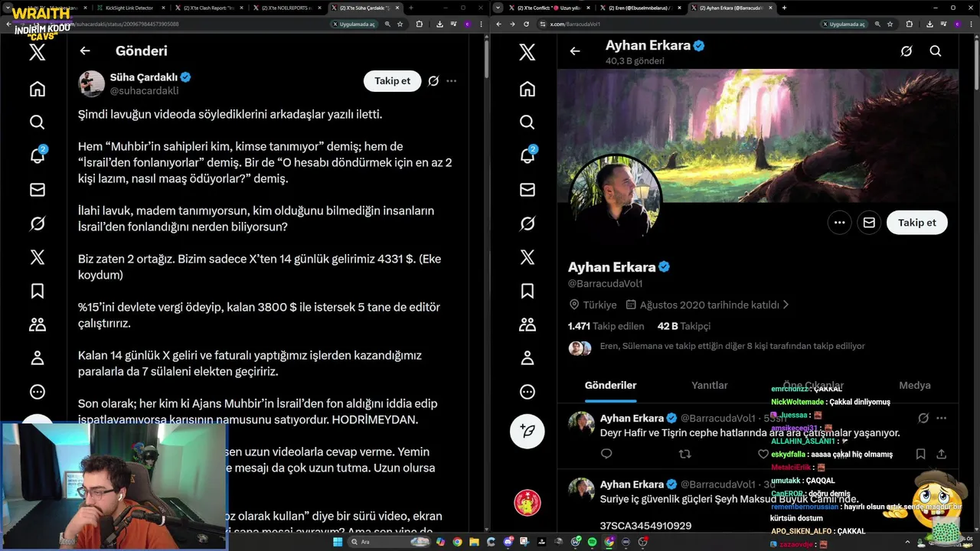
Task: Follow Ayhan Erkara with Takip et
Action: [917, 223]
